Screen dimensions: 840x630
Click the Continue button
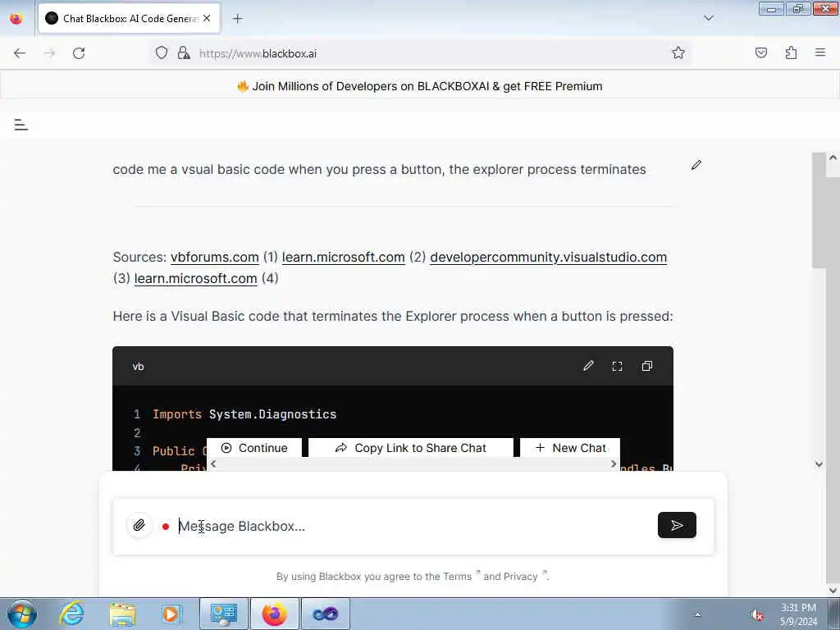click(254, 448)
